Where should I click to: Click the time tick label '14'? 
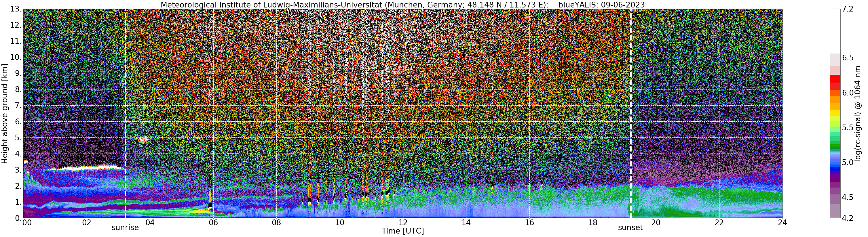click(x=466, y=223)
